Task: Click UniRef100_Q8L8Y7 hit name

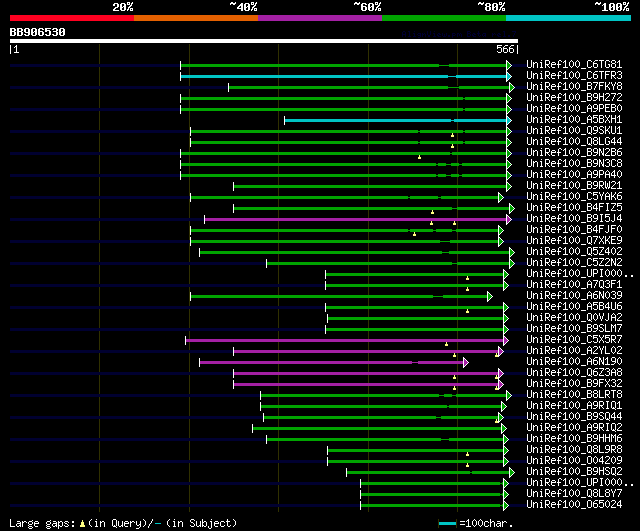Action: coord(574,494)
